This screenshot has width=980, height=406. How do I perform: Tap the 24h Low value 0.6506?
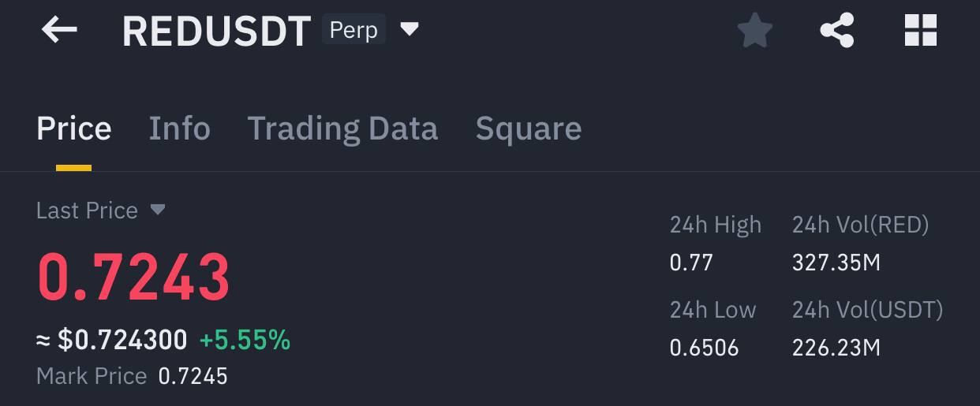704,348
